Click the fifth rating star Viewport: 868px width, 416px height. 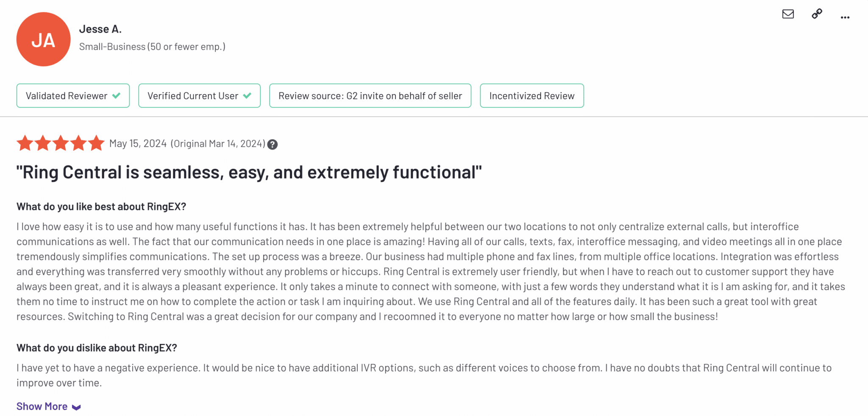pos(96,143)
